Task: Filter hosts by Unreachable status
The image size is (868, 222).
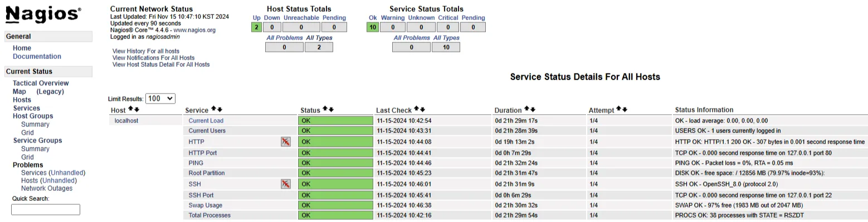Action: pyautogui.click(x=301, y=18)
